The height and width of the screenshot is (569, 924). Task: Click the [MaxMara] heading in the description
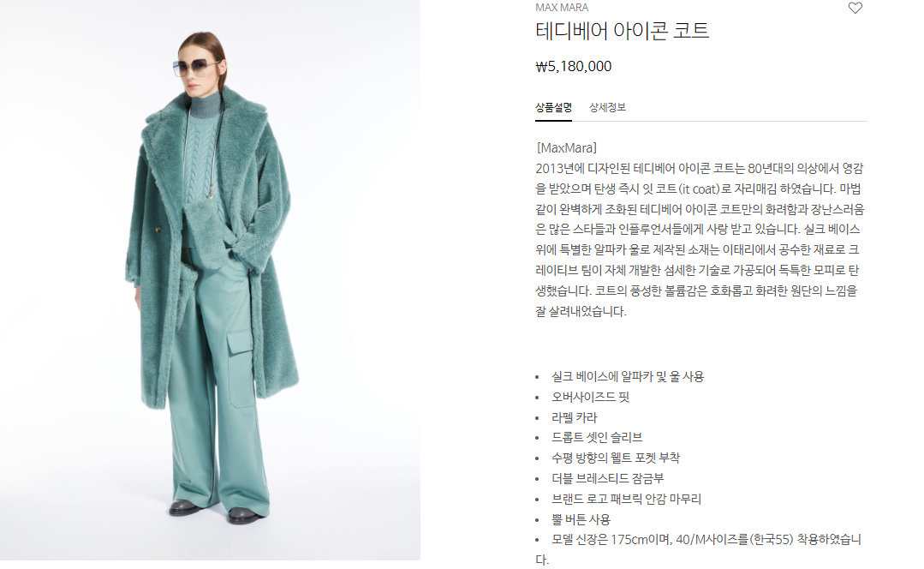pyautogui.click(x=566, y=148)
